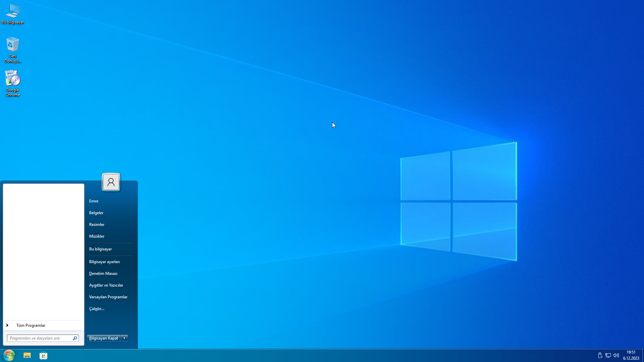Expand Tüm Programlar list

tap(44, 325)
